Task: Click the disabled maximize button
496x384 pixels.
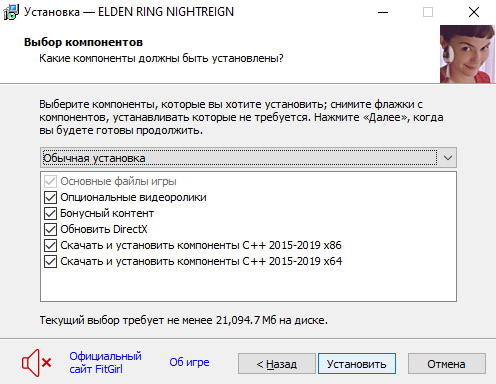Action: [x=428, y=12]
